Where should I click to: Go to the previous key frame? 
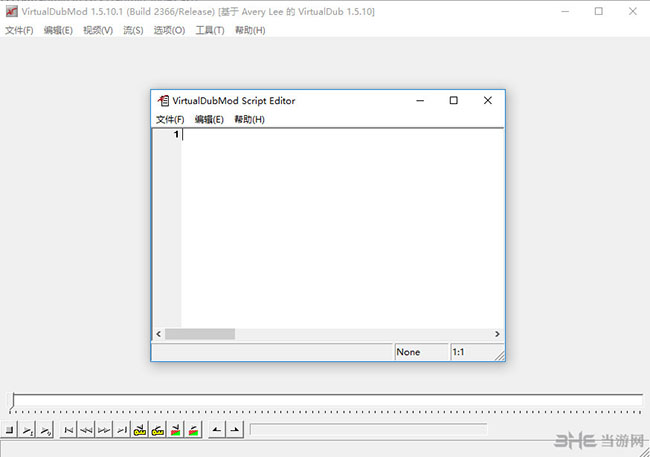(x=140, y=430)
